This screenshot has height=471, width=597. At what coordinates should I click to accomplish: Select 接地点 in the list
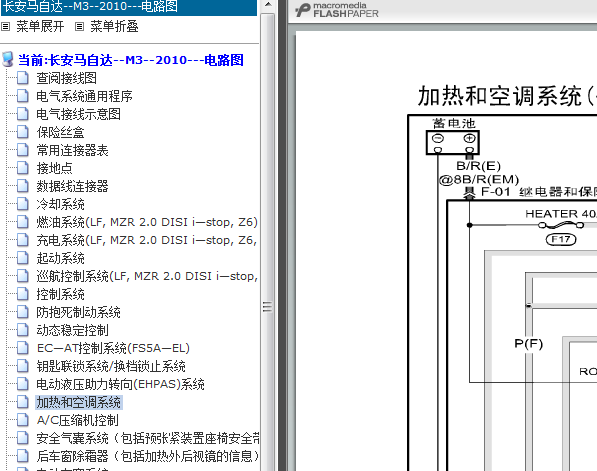54,168
